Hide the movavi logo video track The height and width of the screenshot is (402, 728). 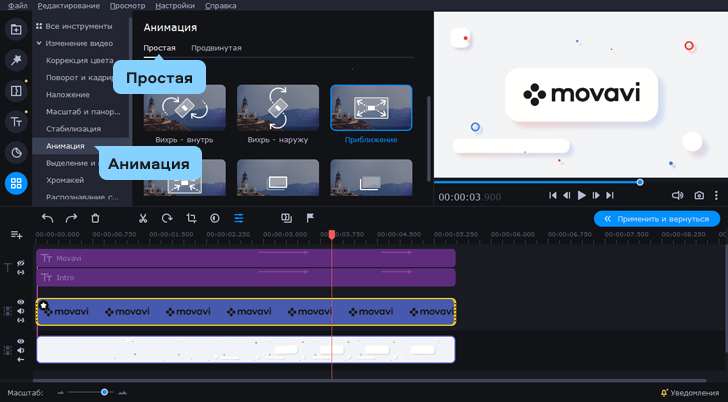point(20,302)
